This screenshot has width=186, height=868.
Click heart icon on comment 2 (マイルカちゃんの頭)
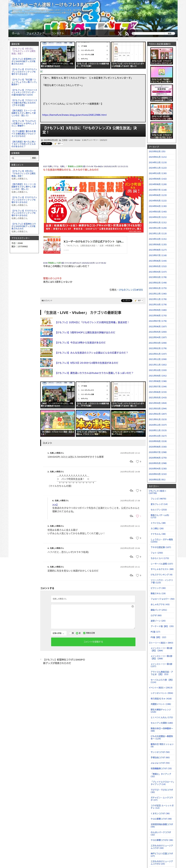point(137,491)
